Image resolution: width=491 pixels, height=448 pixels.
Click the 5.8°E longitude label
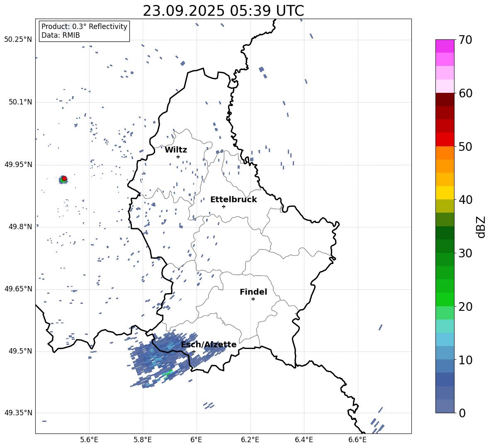tap(143, 440)
